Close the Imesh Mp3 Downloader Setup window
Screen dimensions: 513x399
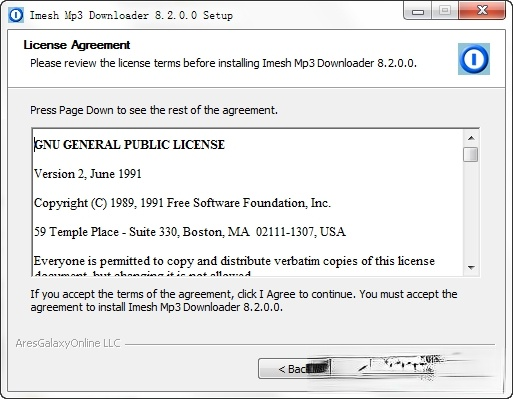click(482, 11)
